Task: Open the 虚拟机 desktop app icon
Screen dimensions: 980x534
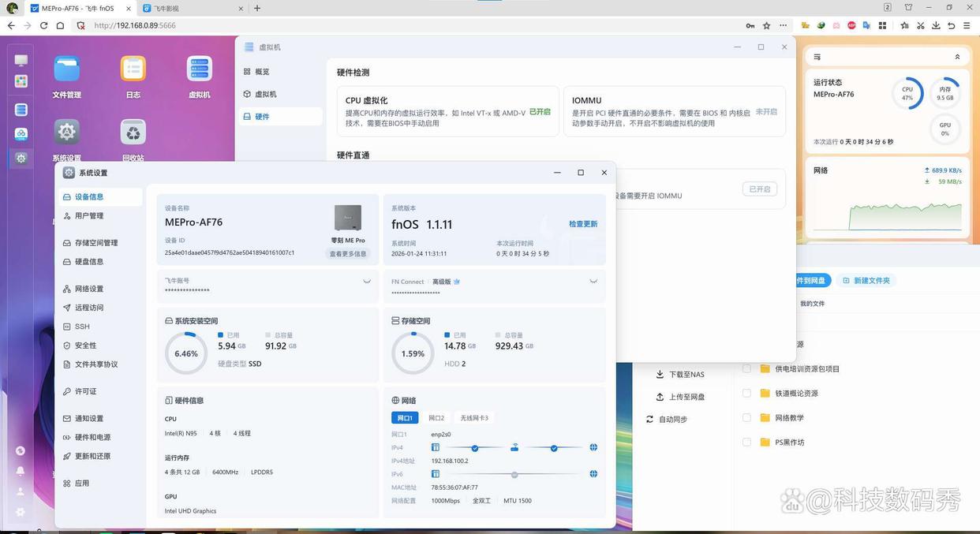Action: click(200, 69)
